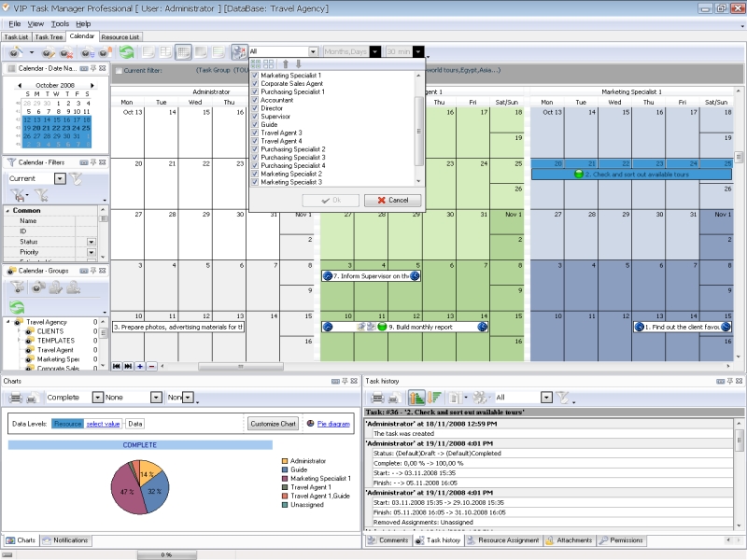Select October 15 in the mini calendar

click(59, 119)
